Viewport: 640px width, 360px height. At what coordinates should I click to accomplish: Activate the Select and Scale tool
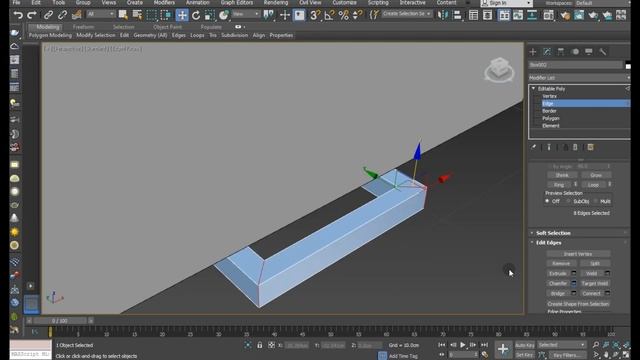tap(210, 15)
